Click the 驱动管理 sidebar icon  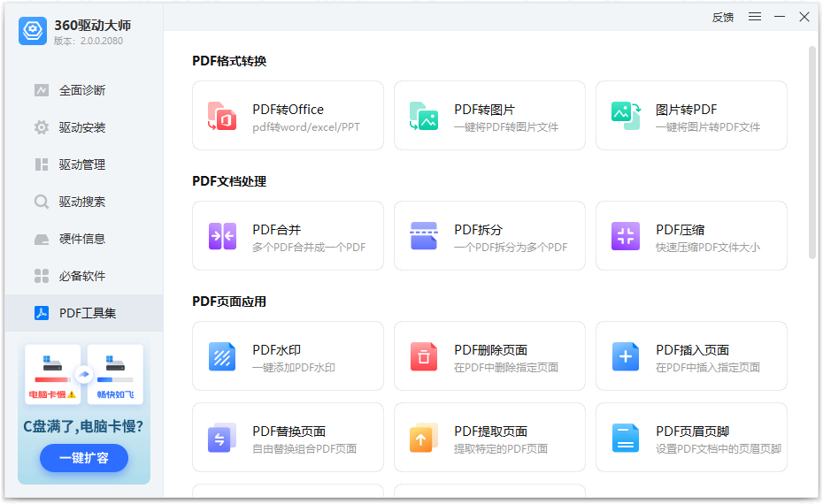[x=42, y=164]
